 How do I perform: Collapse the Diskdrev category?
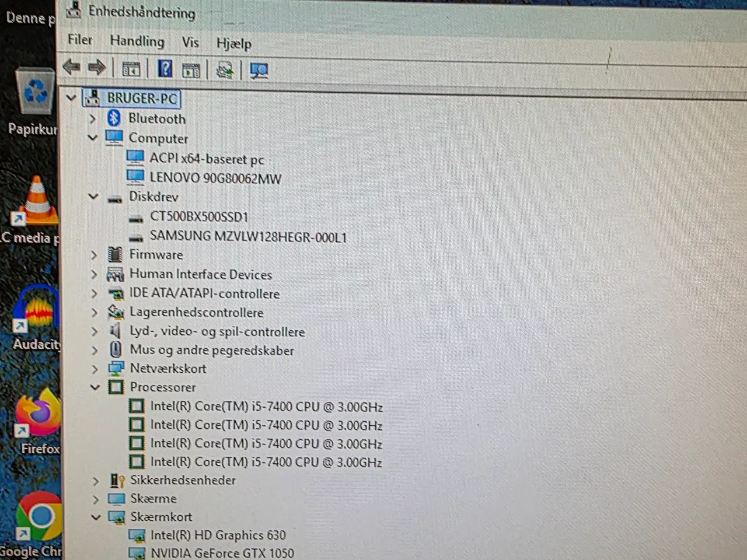(93, 197)
